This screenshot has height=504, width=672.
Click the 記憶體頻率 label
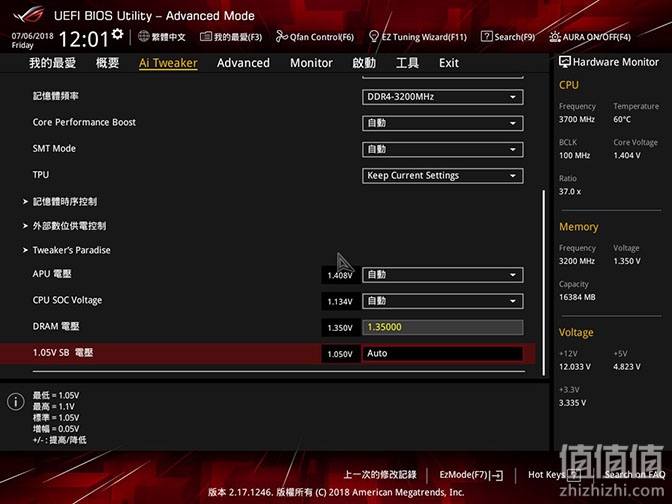coord(55,96)
